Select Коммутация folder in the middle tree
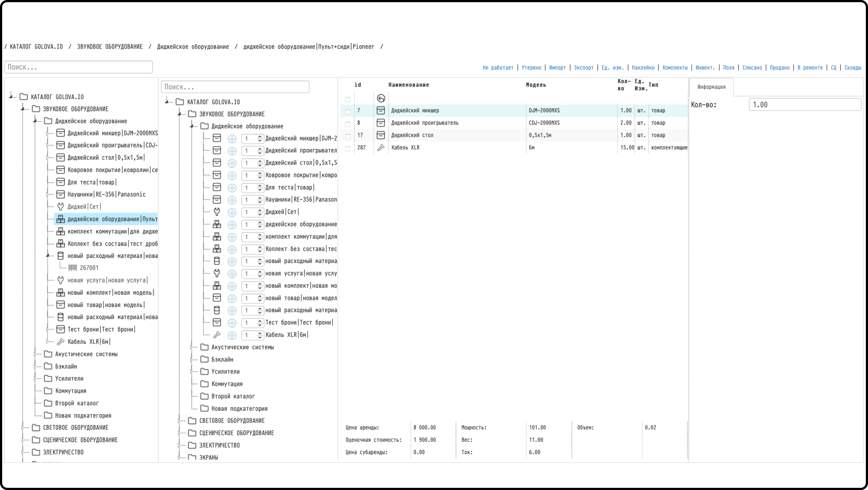 (227, 384)
